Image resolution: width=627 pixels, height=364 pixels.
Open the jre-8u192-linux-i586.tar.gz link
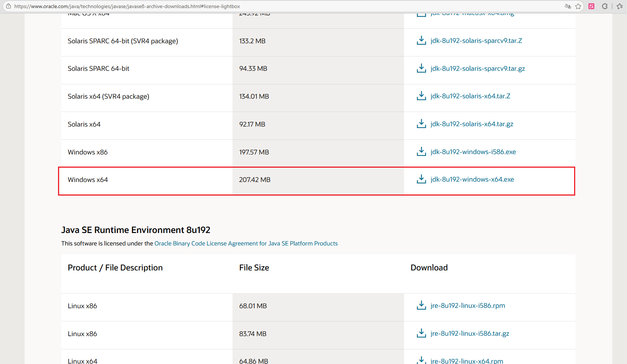[x=470, y=334]
